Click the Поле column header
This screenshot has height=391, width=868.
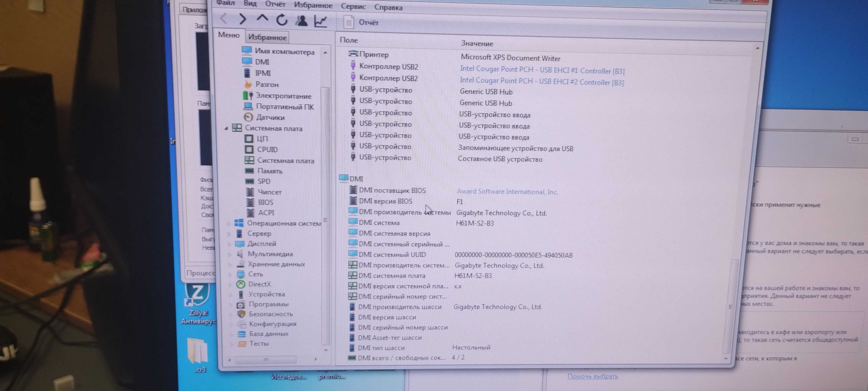pos(348,40)
